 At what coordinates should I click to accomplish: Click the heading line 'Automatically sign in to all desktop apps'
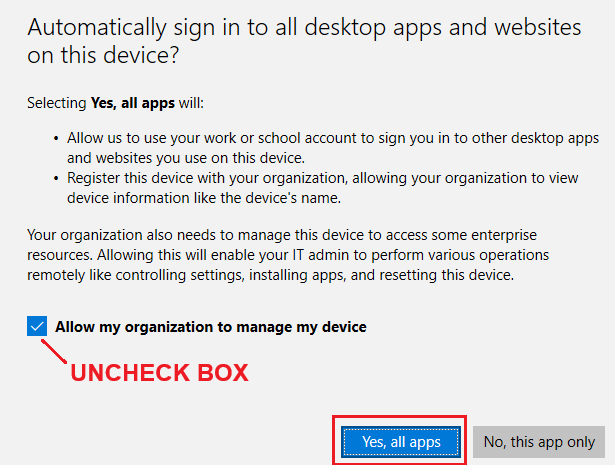coord(304,28)
